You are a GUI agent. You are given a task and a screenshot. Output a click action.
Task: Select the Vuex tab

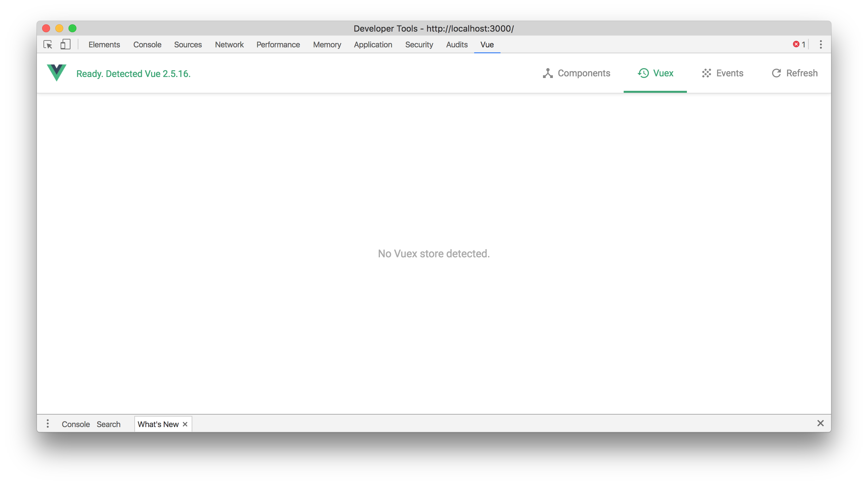point(655,73)
